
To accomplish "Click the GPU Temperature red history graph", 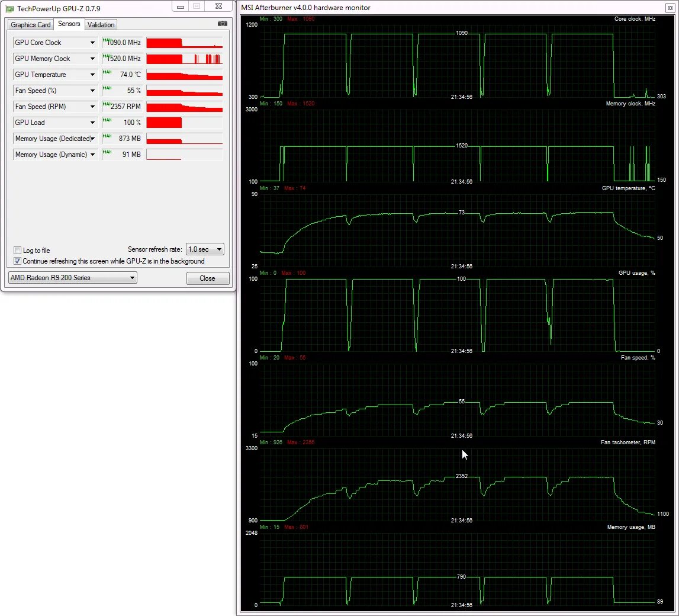I will [x=185, y=75].
